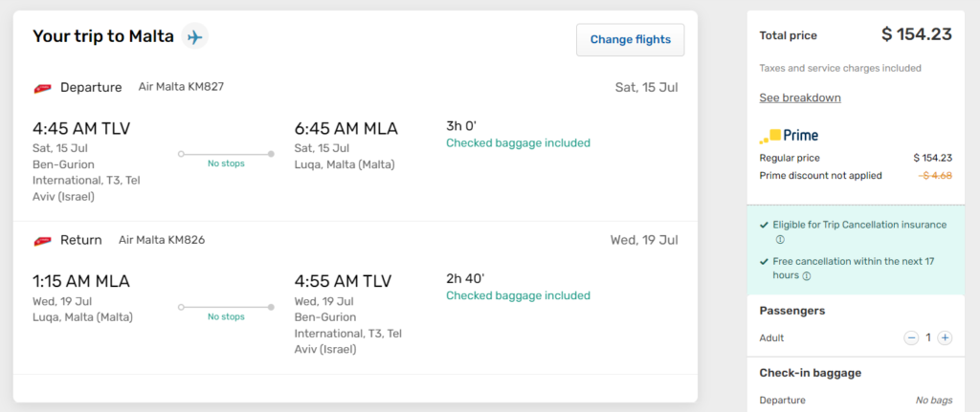This screenshot has width=980, height=412.
Task: Click the Total price amount $154.23
Action: 917,35
